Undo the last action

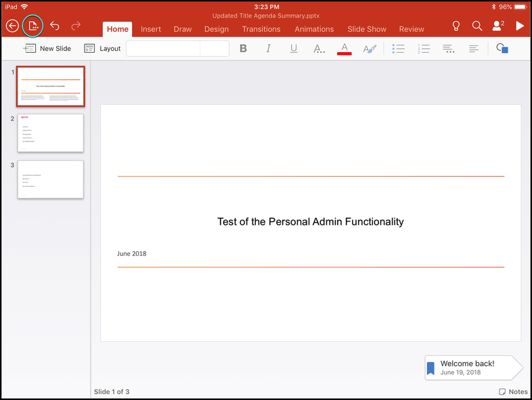[55, 26]
